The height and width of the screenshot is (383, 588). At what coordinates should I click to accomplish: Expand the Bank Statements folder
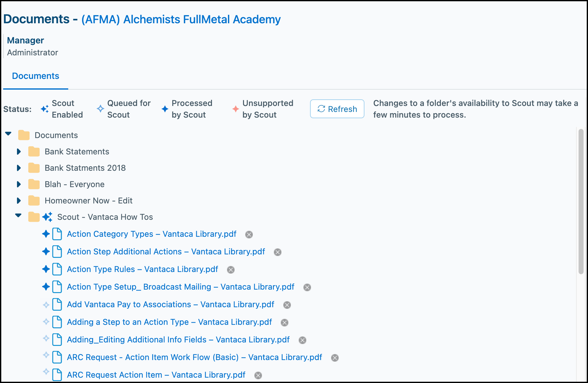[x=19, y=152]
